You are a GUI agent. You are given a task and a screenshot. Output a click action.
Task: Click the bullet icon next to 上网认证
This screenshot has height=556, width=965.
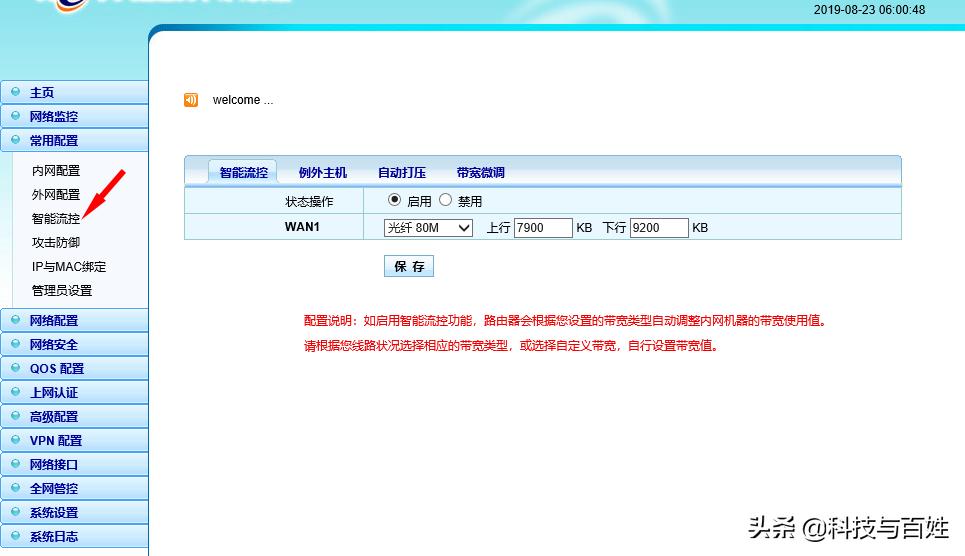[15, 392]
